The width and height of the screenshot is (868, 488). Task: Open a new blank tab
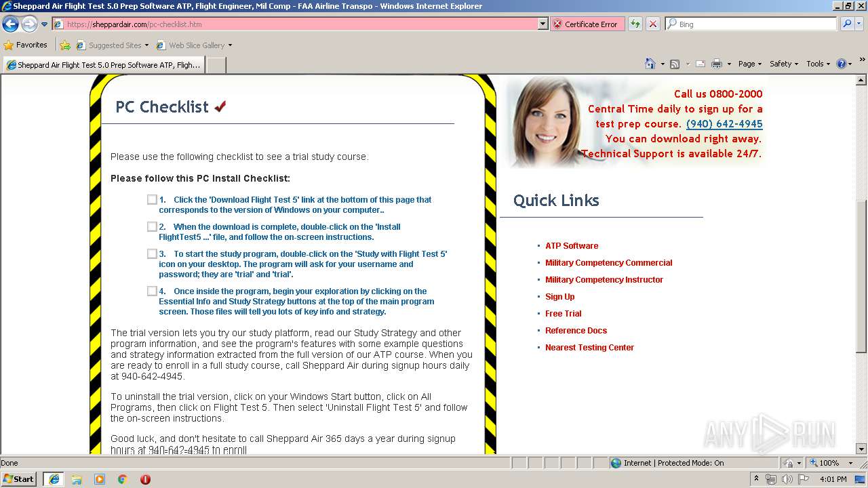tap(216, 65)
